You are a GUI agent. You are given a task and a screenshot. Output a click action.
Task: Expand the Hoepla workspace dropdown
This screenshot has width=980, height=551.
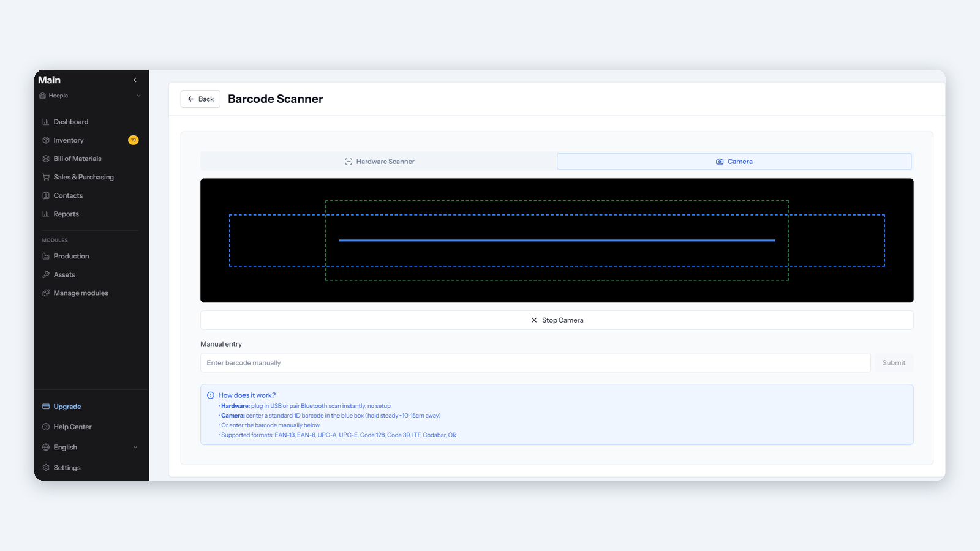(91, 96)
